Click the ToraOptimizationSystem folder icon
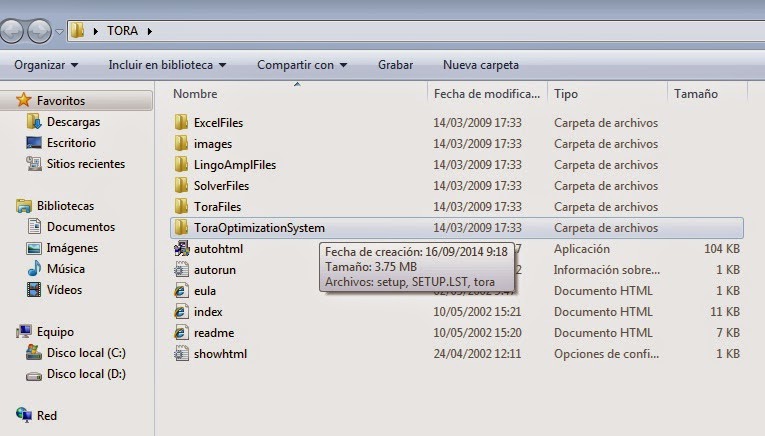The width and height of the screenshot is (765, 436). [181, 227]
